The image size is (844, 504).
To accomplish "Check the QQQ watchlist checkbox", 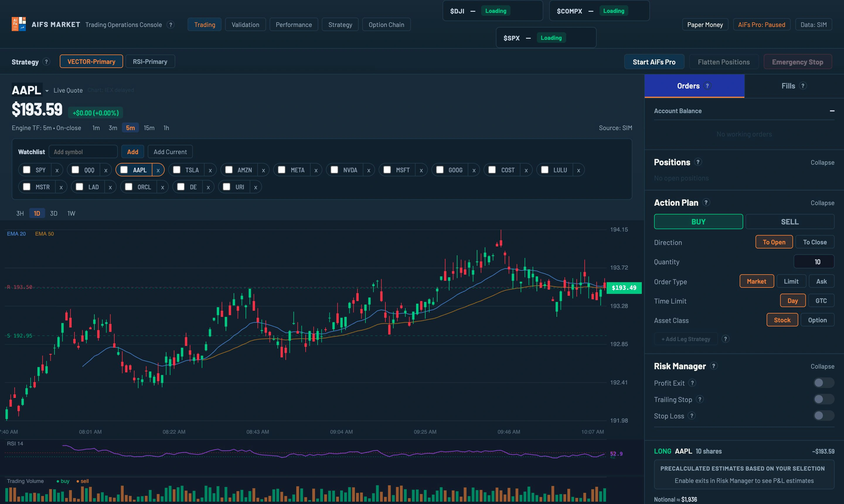I will [x=75, y=170].
